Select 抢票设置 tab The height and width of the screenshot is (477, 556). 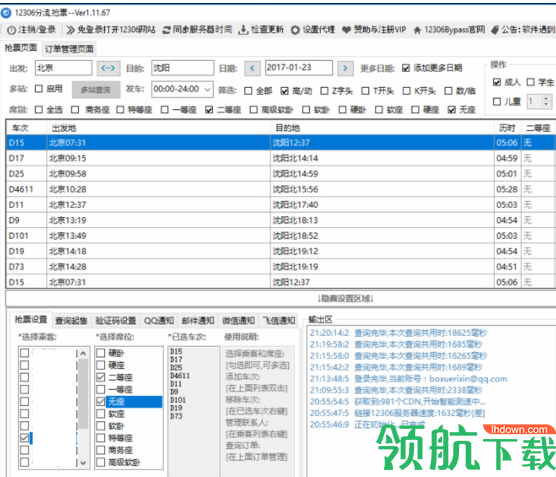pyautogui.click(x=31, y=320)
